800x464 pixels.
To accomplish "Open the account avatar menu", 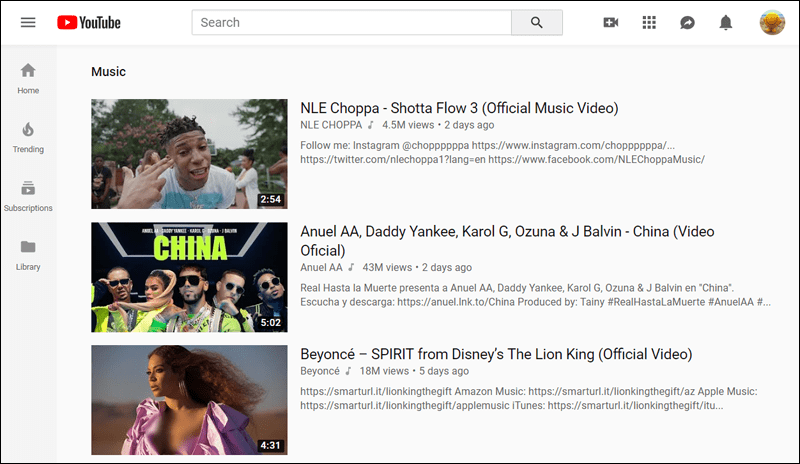I will click(x=772, y=22).
